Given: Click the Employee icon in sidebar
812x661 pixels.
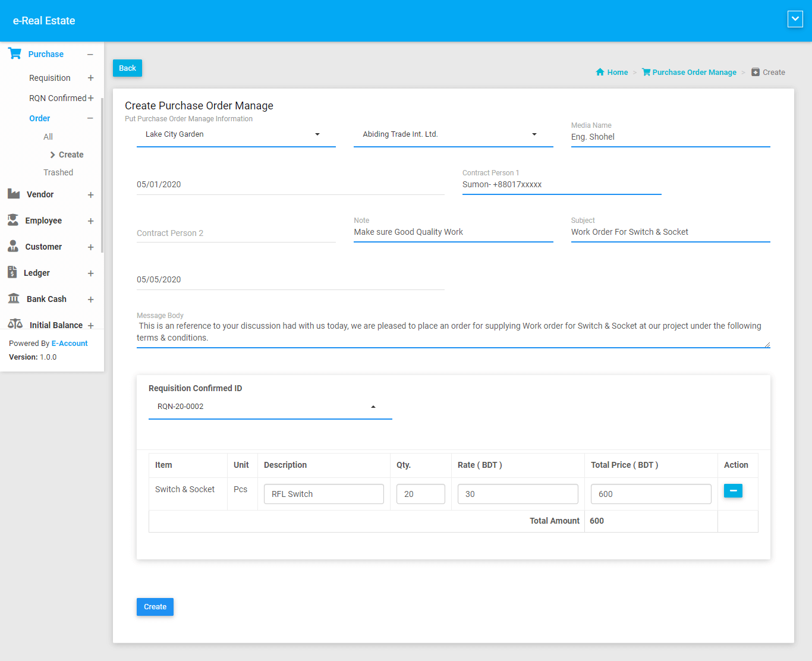Looking at the screenshot, I should coord(13,220).
